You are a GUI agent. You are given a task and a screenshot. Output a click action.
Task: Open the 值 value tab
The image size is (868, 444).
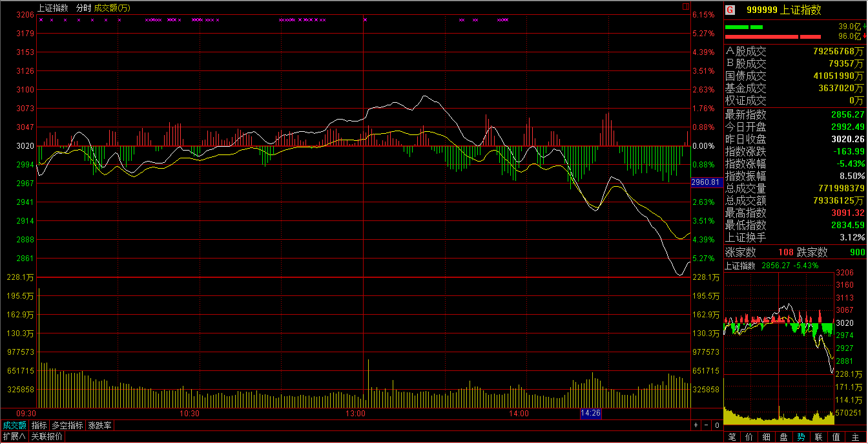tap(836, 437)
